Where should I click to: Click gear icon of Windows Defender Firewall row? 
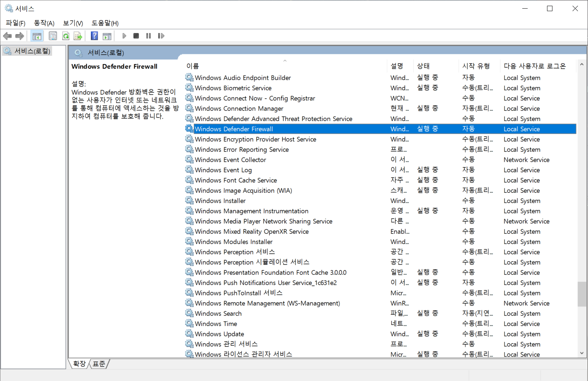tap(189, 129)
